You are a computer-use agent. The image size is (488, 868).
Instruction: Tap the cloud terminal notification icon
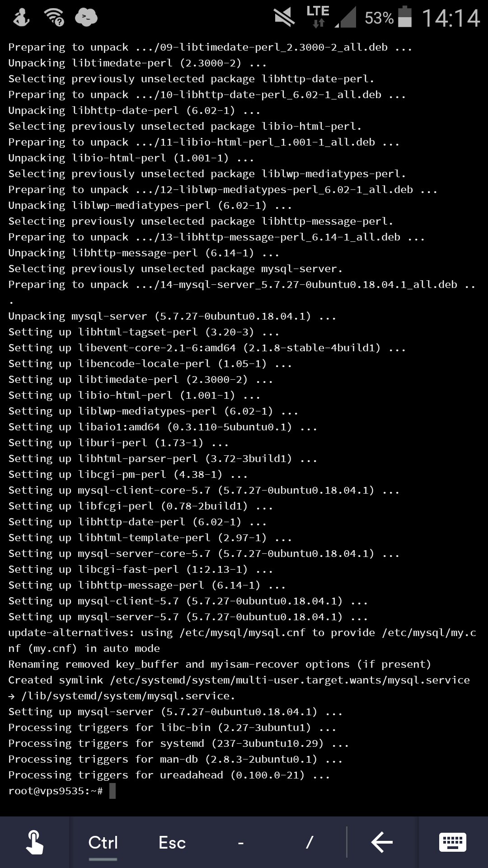(86, 18)
